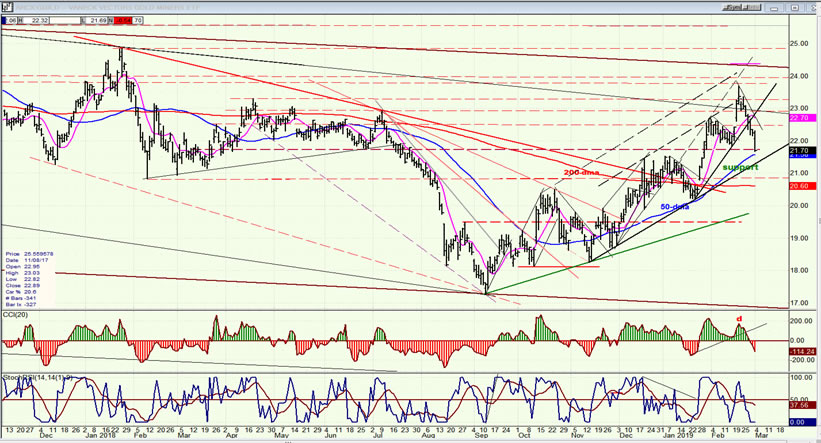Click the Price row in data window
Image resolution: width=821 pixels, height=443 pixels.
[29, 254]
